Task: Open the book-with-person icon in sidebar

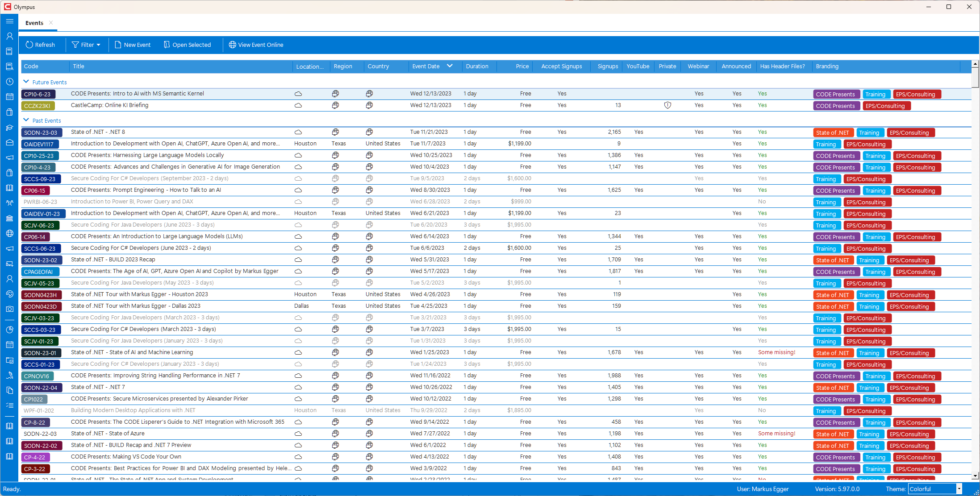Action: 9,66
